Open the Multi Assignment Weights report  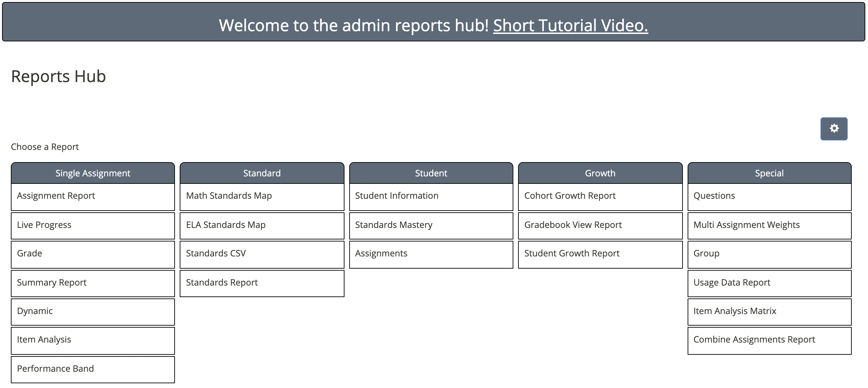(769, 226)
